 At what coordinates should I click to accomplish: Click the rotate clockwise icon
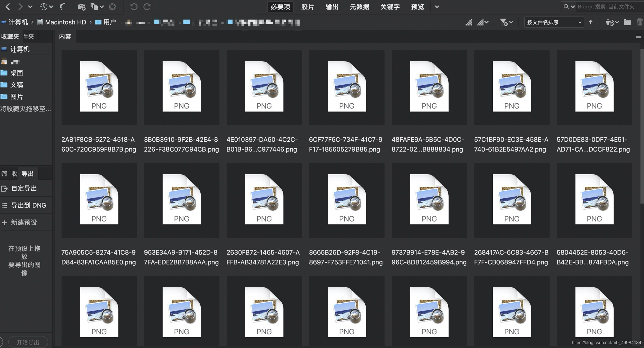(147, 7)
